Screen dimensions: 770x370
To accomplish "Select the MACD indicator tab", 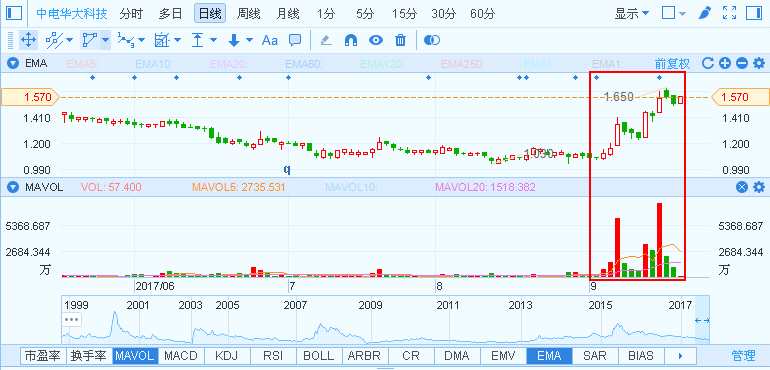I will pos(181,356).
